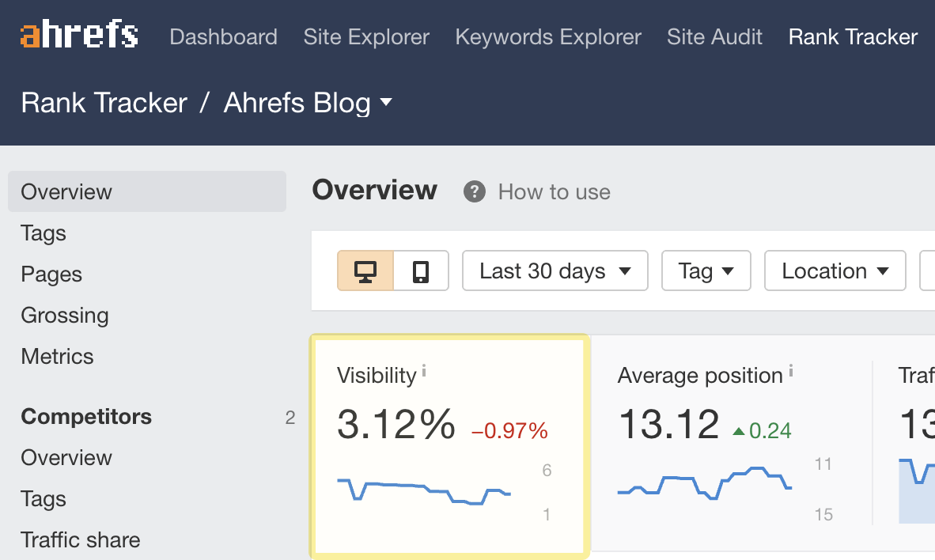This screenshot has height=560, width=935.
Task: Navigate to Keywords Explorer
Action: [x=547, y=36]
